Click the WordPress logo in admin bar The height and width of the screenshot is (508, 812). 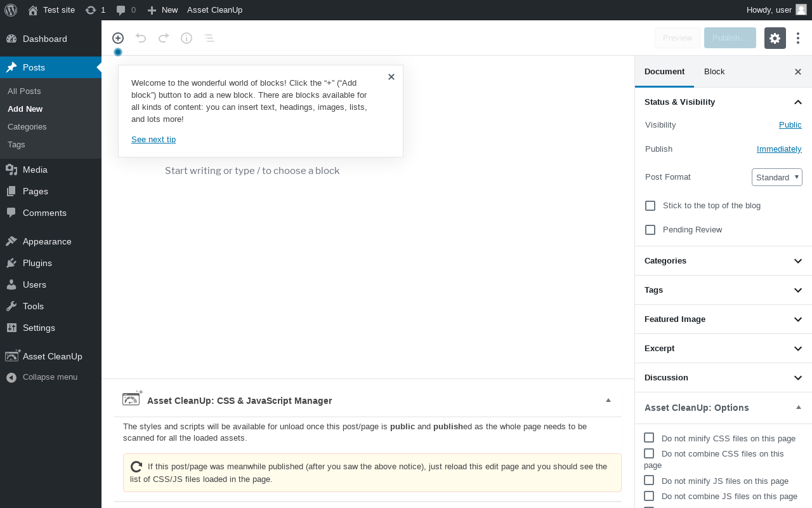coord(11,10)
